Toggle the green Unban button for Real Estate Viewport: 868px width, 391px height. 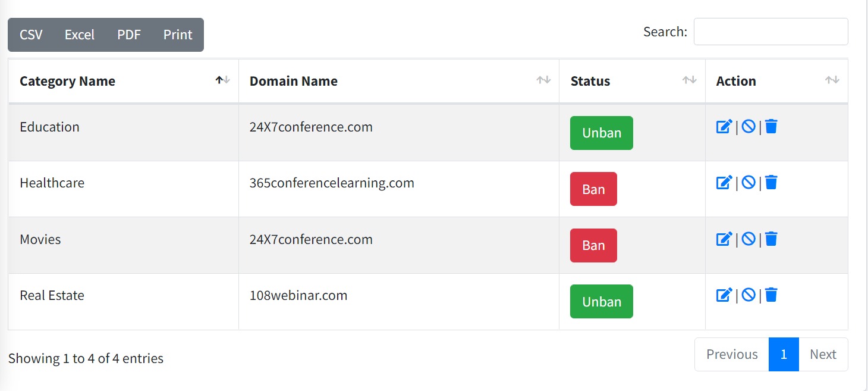pyautogui.click(x=601, y=302)
